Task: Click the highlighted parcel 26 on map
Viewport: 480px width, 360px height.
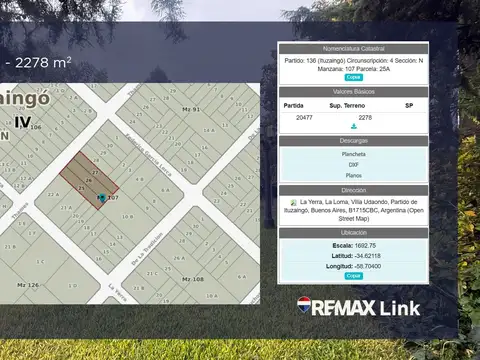Action: point(89,180)
